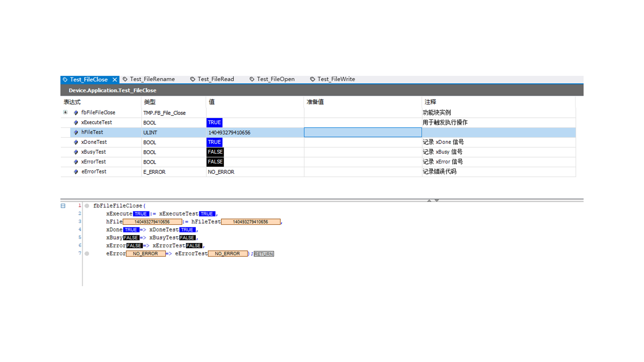
Task: Click xExecute inline TRUE value in code
Action: (x=141, y=214)
